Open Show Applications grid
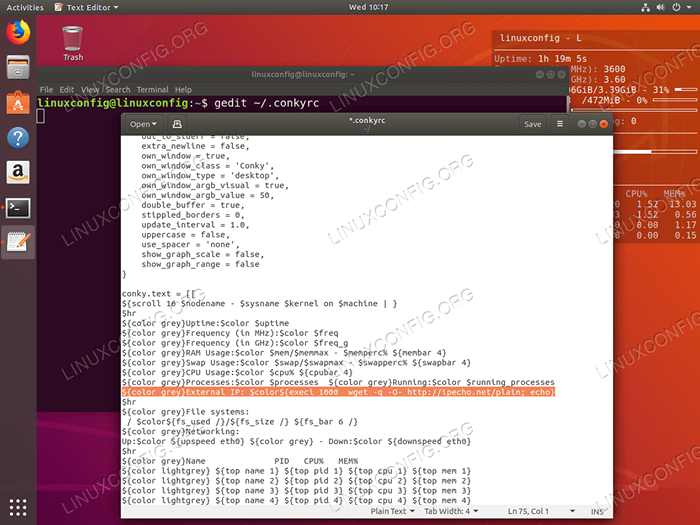The height and width of the screenshot is (525, 700). click(x=18, y=506)
